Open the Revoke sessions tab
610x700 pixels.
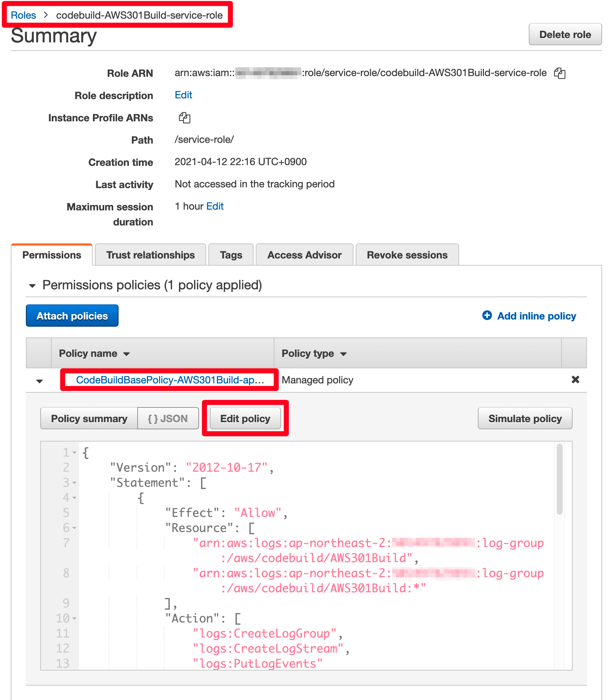tap(407, 255)
